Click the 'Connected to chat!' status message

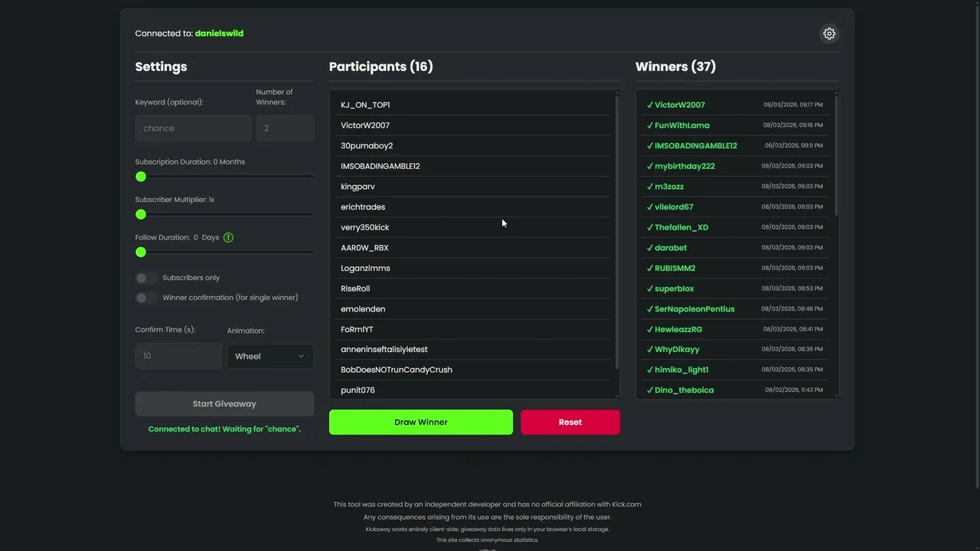224,429
